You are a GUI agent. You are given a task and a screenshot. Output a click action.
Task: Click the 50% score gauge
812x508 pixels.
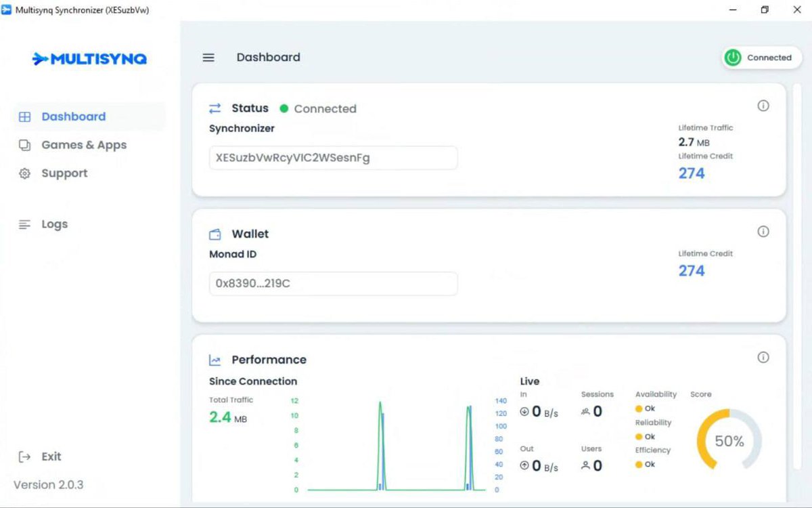pos(729,441)
